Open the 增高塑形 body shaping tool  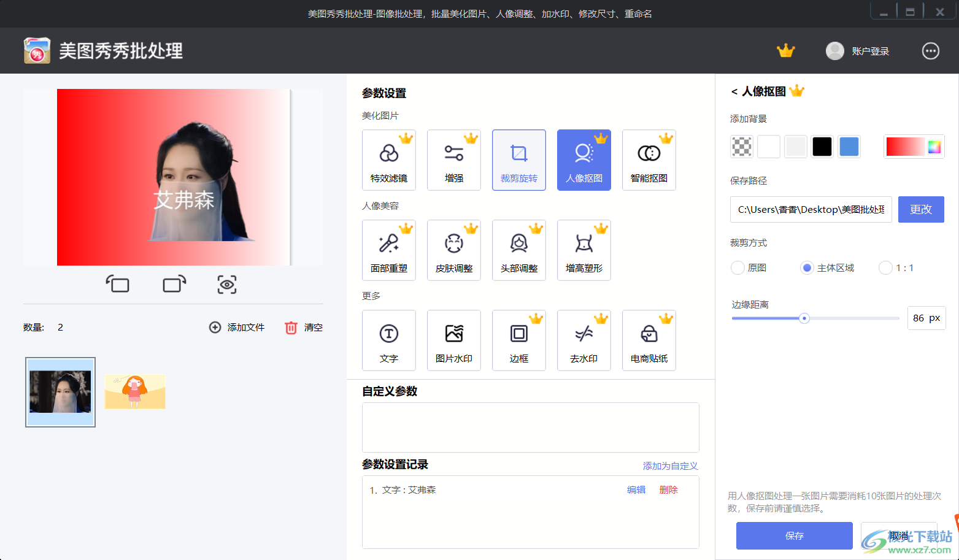coord(584,250)
